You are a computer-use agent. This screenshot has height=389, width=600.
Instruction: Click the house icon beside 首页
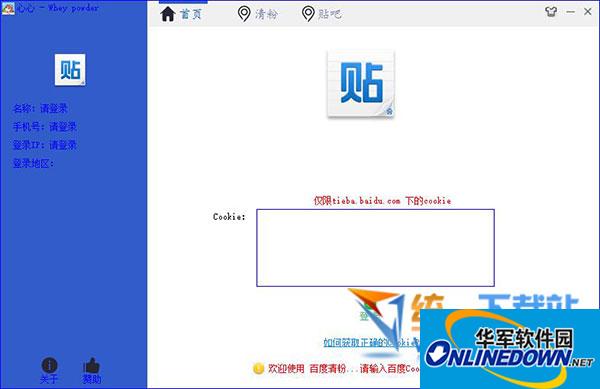[168, 14]
